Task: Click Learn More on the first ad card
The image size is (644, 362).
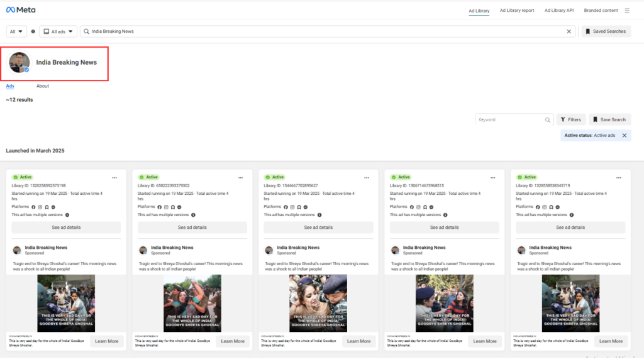Action: (107, 341)
